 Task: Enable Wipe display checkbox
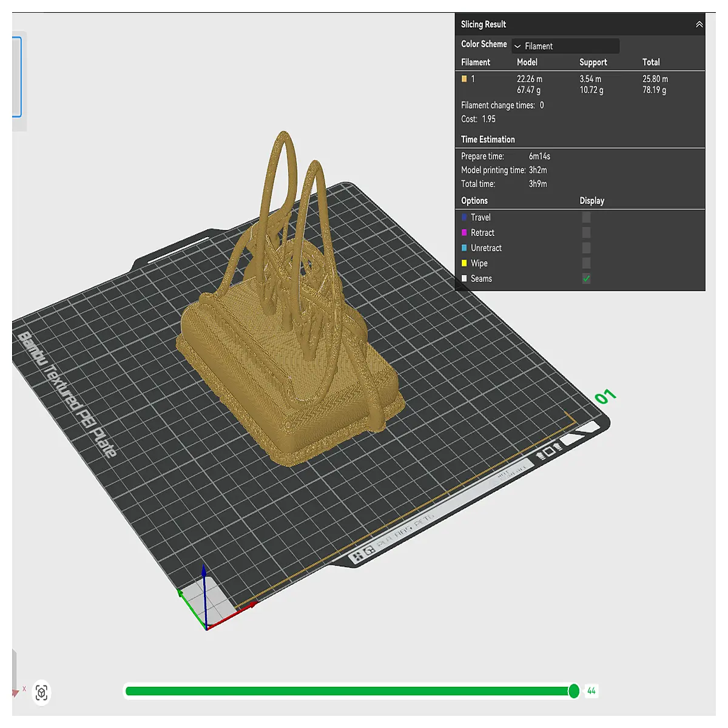point(586,263)
